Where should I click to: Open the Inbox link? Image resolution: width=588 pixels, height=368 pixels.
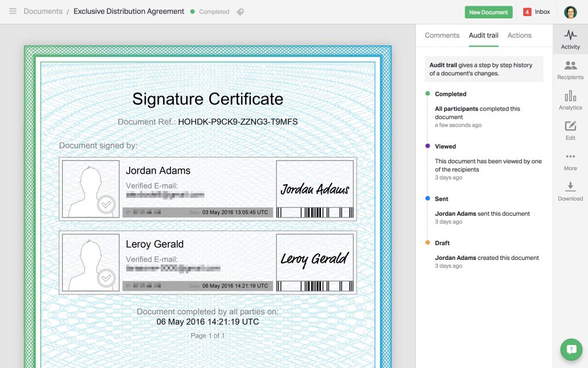tap(542, 12)
